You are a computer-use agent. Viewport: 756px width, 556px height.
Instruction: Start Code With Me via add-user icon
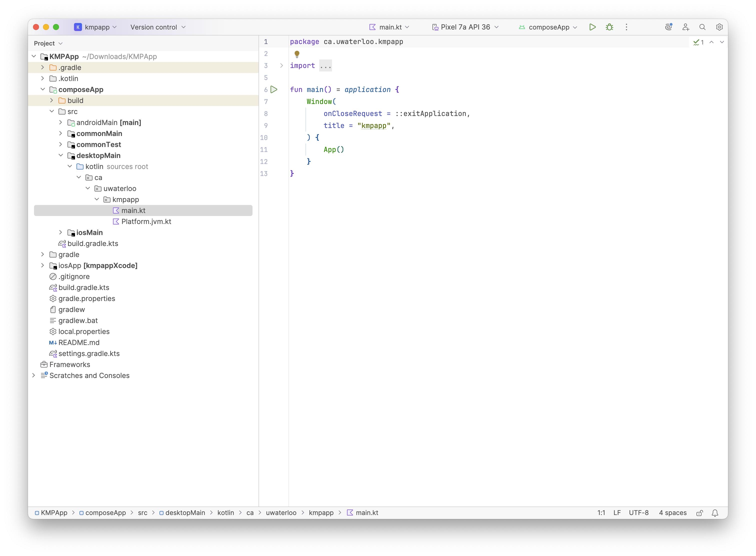pos(686,27)
